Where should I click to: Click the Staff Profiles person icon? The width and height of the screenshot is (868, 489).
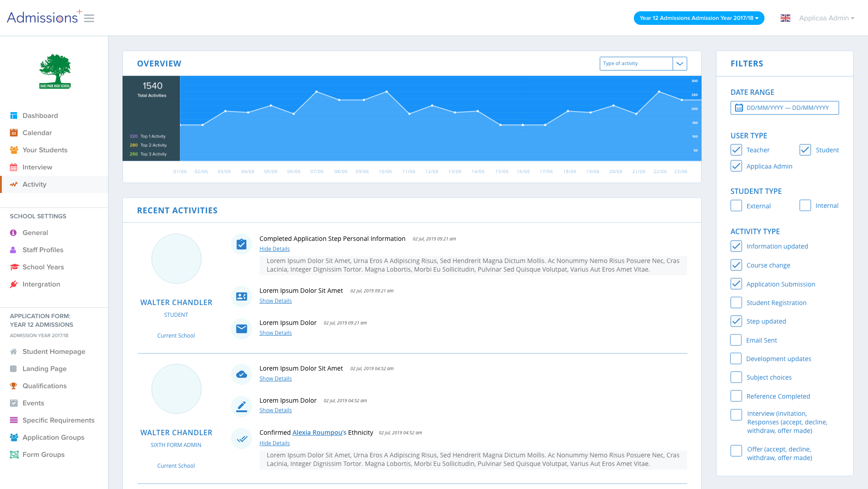pyautogui.click(x=13, y=250)
